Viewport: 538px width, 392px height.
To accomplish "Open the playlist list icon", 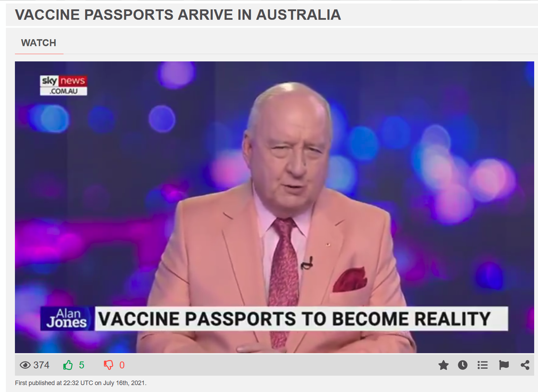I will 482,365.
